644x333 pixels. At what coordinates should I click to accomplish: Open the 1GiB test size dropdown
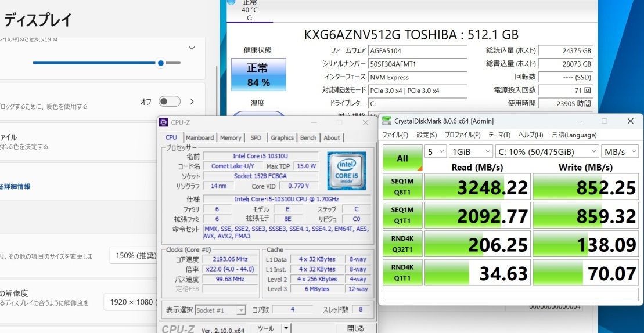pos(471,152)
